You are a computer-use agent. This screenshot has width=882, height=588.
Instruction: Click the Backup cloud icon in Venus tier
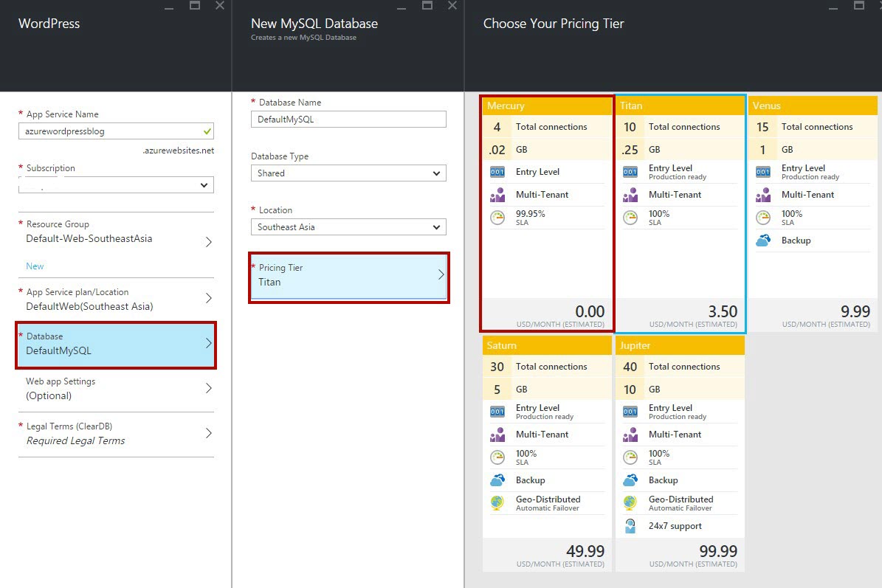click(x=762, y=241)
